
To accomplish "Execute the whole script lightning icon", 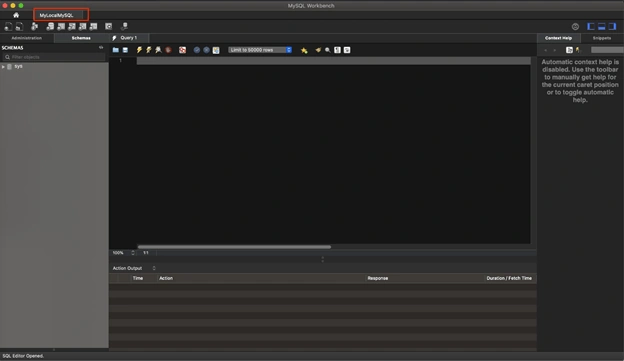I will click(139, 50).
